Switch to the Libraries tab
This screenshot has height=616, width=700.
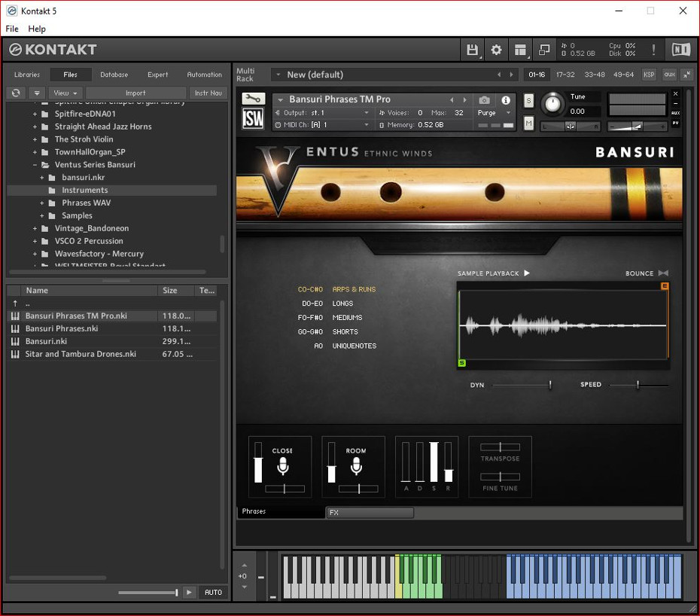(27, 75)
